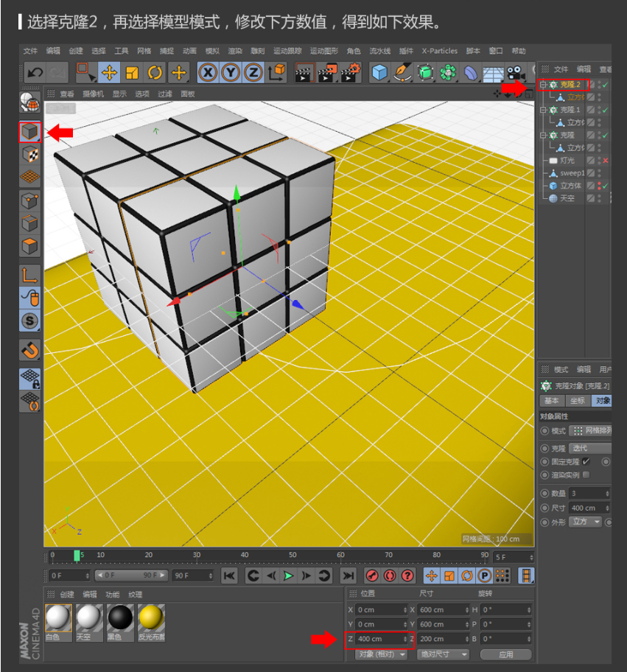Toggle the X axis lock icon
The image size is (627, 672).
point(209,72)
